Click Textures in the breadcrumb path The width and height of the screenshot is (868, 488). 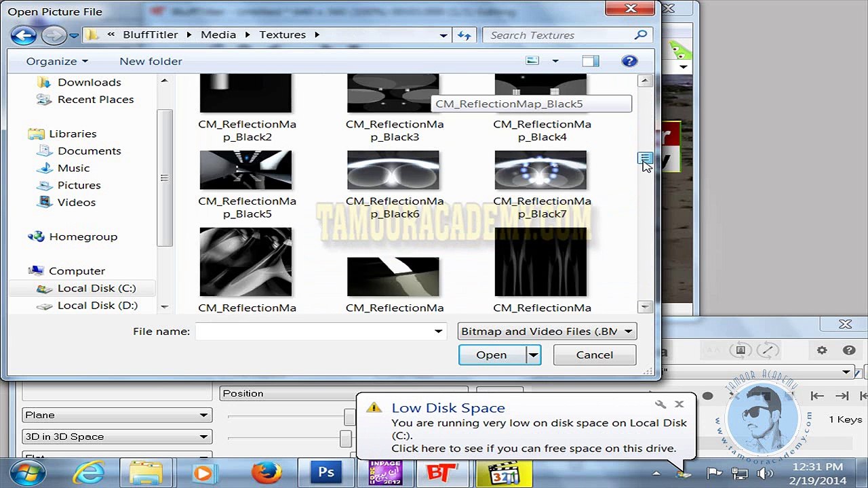[282, 35]
